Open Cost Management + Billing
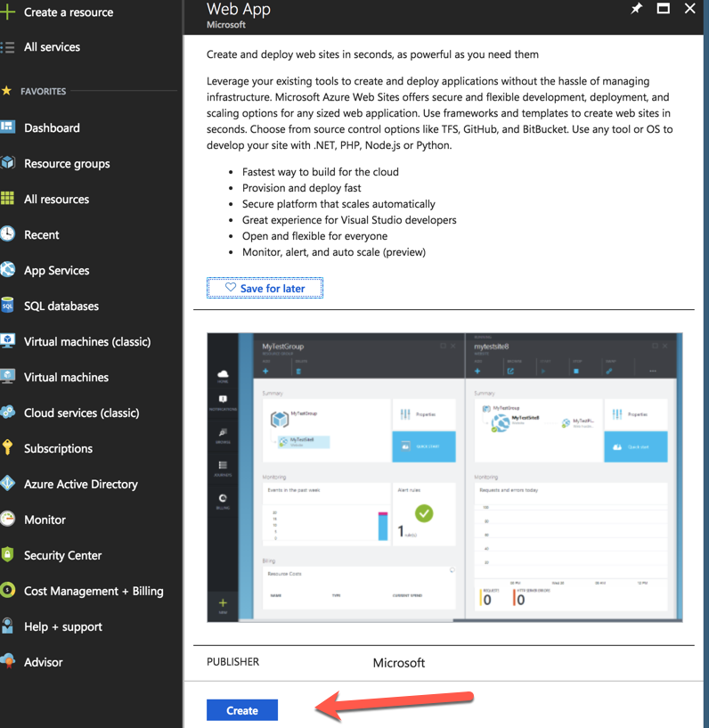The width and height of the screenshot is (709, 728). 94,591
